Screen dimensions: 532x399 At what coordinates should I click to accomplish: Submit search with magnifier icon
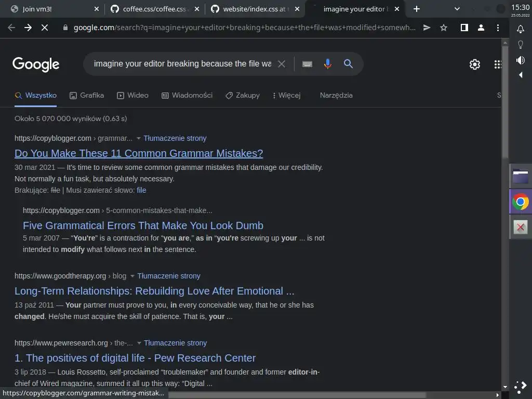348,63
